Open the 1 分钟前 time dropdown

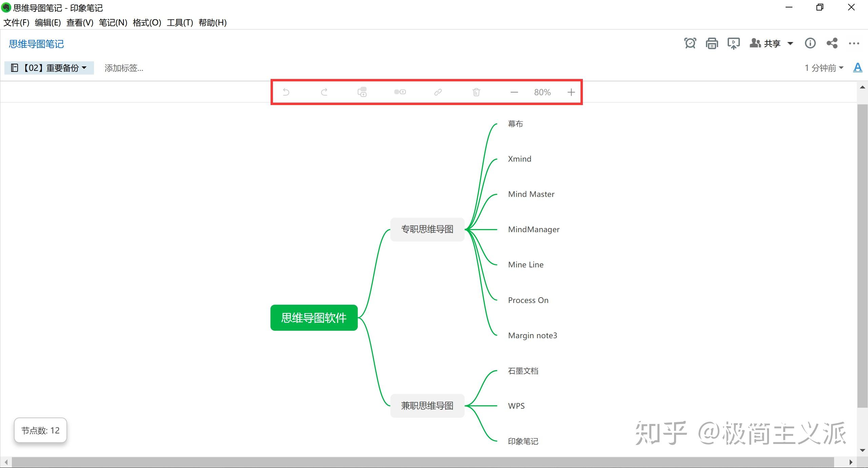click(x=824, y=68)
